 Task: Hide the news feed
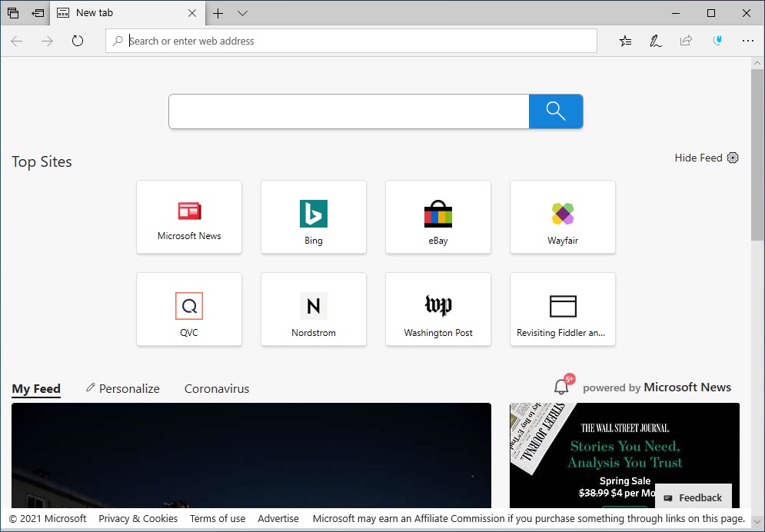(698, 158)
